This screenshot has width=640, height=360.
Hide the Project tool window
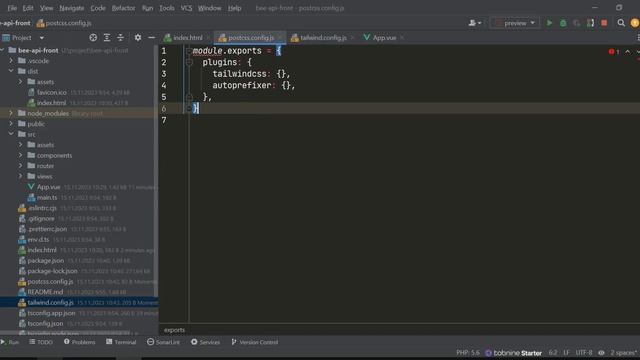point(151,38)
